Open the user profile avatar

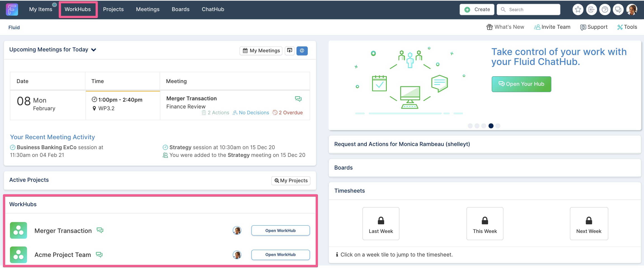[x=632, y=10]
